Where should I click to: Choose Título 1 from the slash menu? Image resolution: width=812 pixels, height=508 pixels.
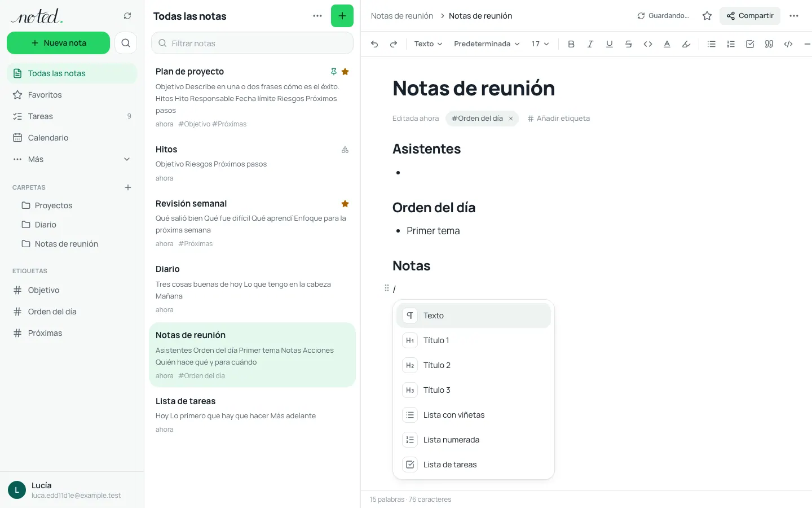click(x=474, y=340)
